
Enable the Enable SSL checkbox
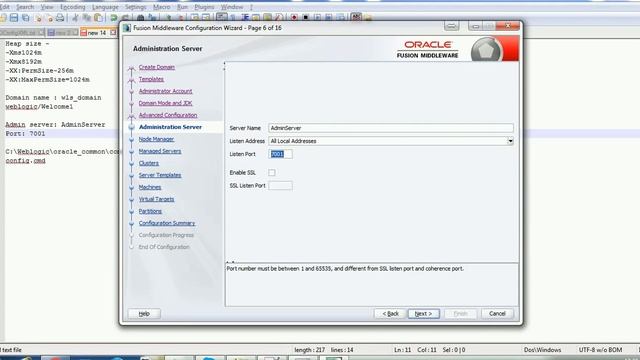point(272,173)
